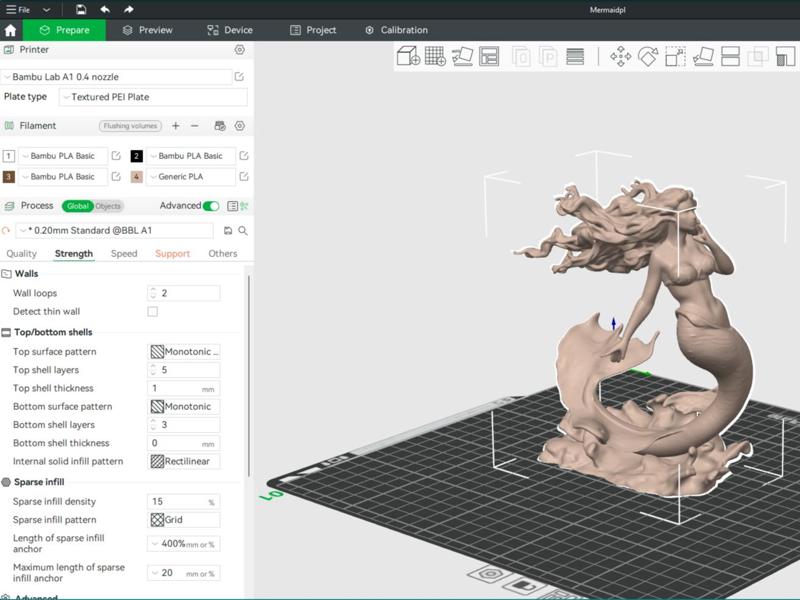Viewport: 800px width, 600px height.
Task: Switch to the Preview tab
Action: (x=148, y=30)
